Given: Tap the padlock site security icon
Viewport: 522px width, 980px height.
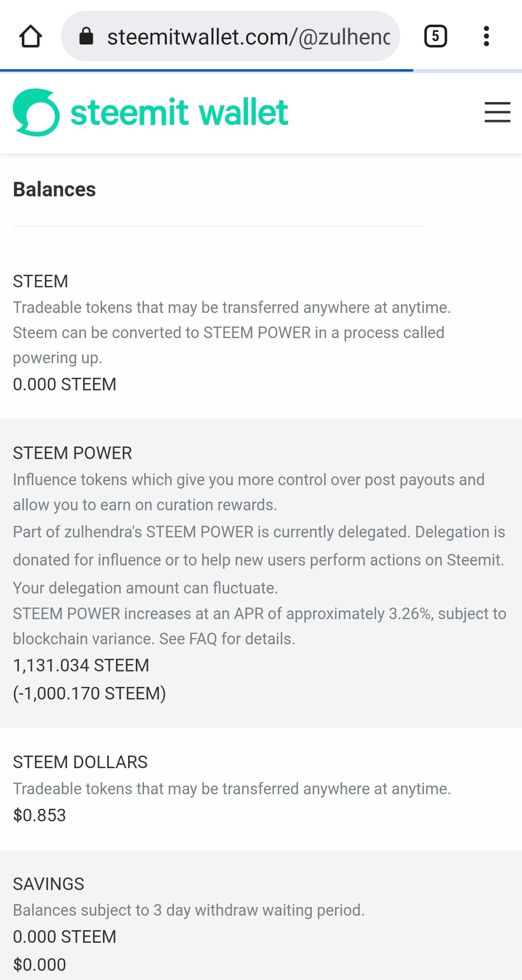Looking at the screenshot, I should point(86,36).
